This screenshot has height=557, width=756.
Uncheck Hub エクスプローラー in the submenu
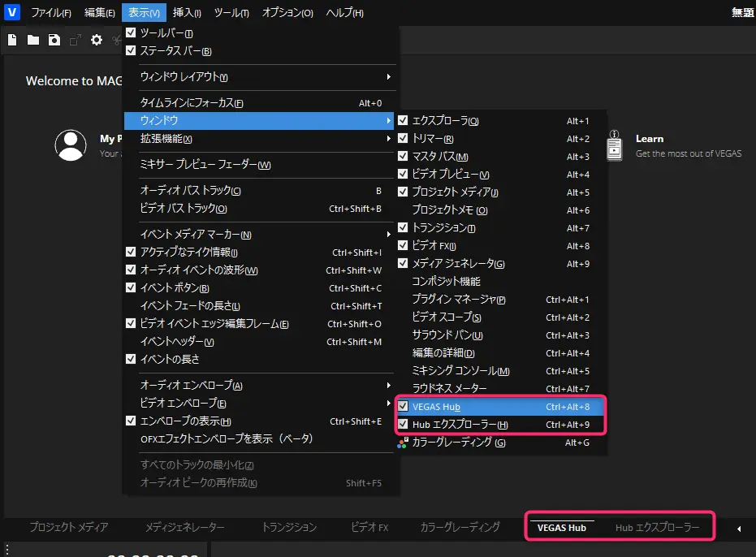click(x=403, y=425)
